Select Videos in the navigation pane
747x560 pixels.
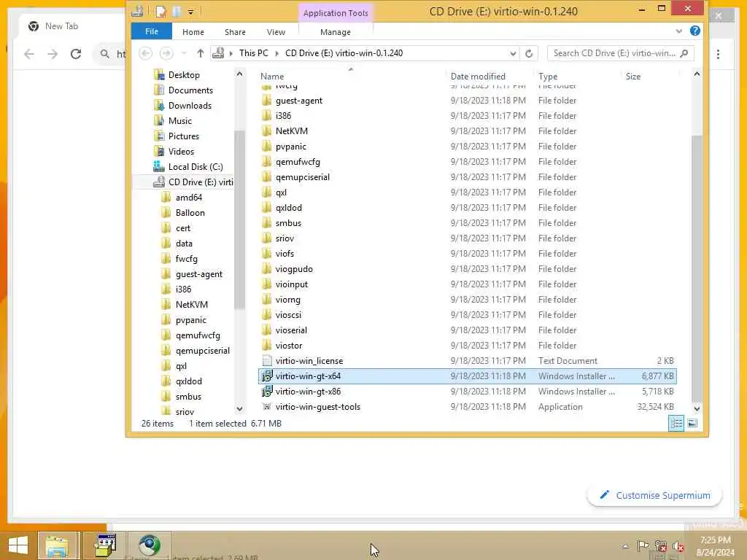[181, 151]
